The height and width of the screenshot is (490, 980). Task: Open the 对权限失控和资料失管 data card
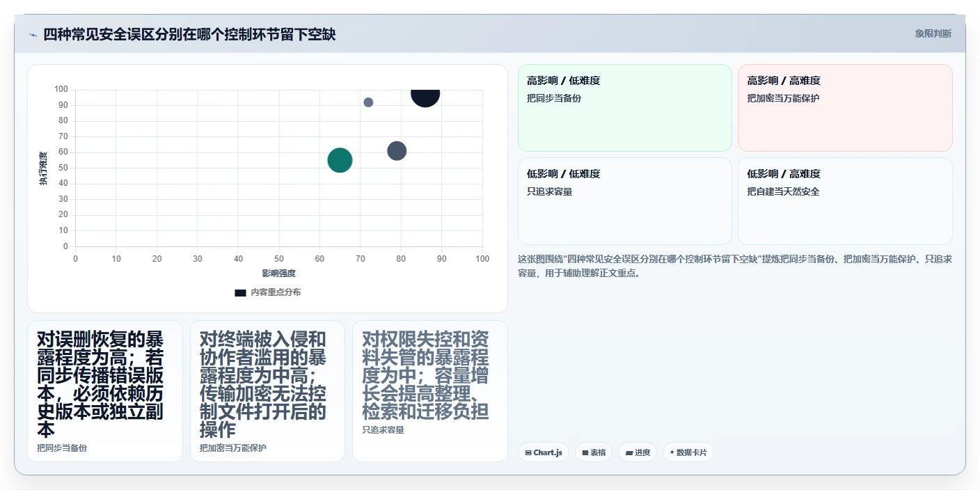pyautogui.click(x=430, y=391)
